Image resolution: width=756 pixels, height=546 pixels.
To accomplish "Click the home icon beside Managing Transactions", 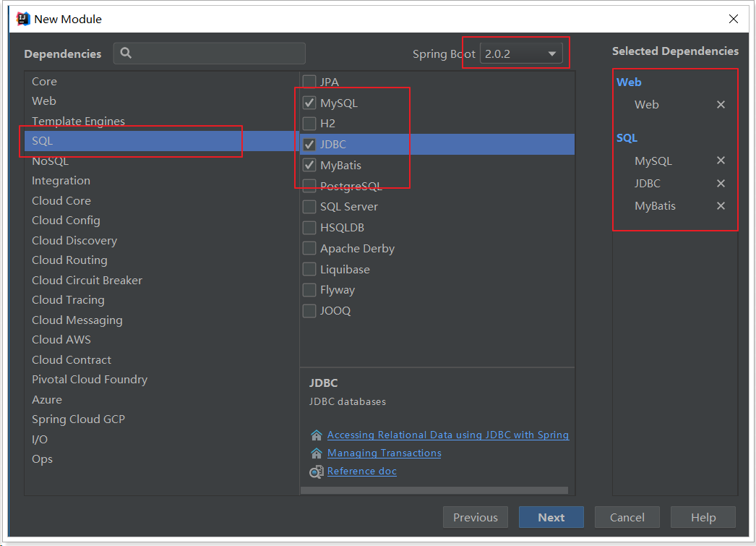I will point(316,453).
